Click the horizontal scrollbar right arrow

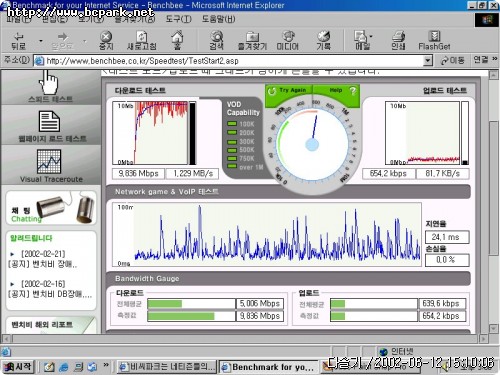pyautogui.click(x=483, y=339)
